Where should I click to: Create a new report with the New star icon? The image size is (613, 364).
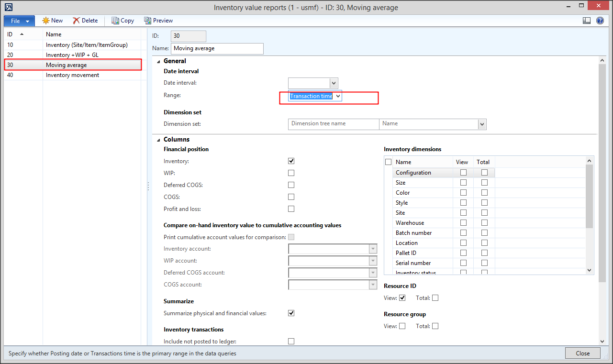click(x=52, y=20)
